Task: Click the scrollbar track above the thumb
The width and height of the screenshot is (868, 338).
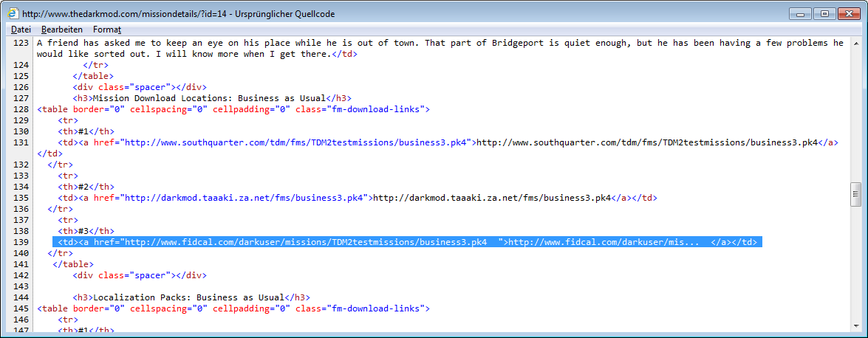Action: coord(856,111)
